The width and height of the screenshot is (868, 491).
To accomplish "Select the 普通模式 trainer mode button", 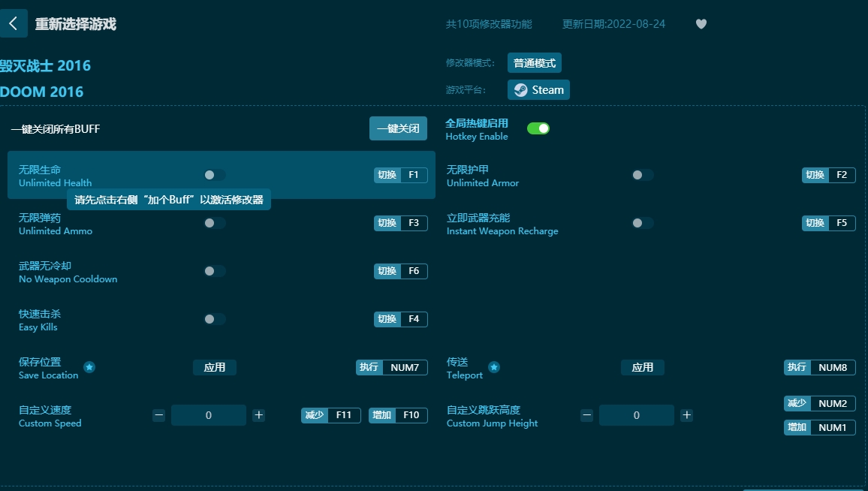I will coord(534,62).
